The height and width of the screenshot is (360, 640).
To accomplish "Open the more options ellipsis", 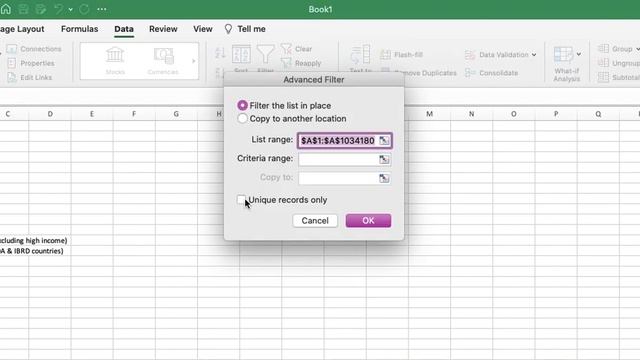I will [102, 9].
